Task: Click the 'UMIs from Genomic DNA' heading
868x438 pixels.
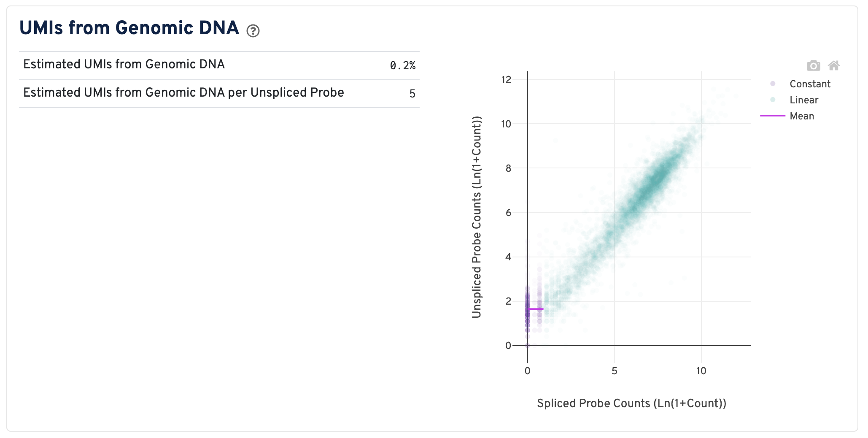Action: (129, 28)
